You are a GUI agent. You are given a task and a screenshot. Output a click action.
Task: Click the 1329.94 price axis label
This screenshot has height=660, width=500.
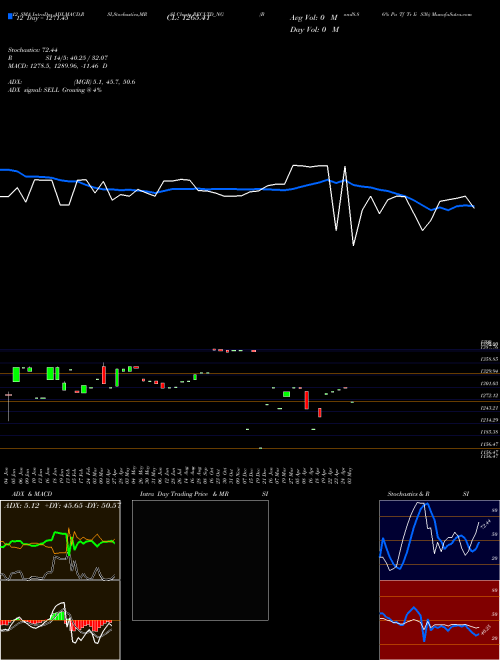(x=490, y=371)
